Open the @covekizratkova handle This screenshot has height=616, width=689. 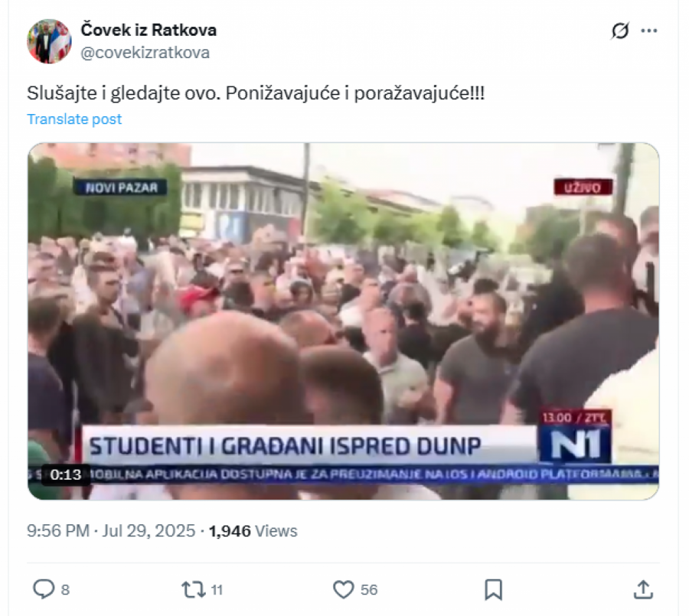coord(145,53)
